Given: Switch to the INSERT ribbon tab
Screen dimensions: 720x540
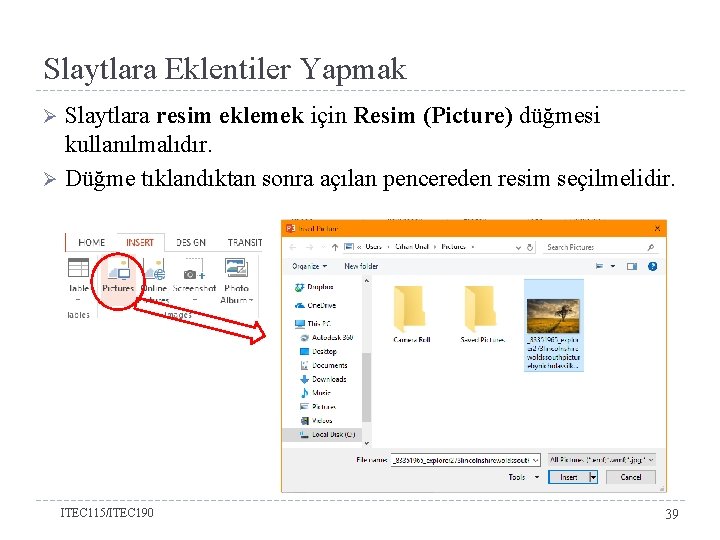Looking at the screenshot, I should tap(140, 242).
